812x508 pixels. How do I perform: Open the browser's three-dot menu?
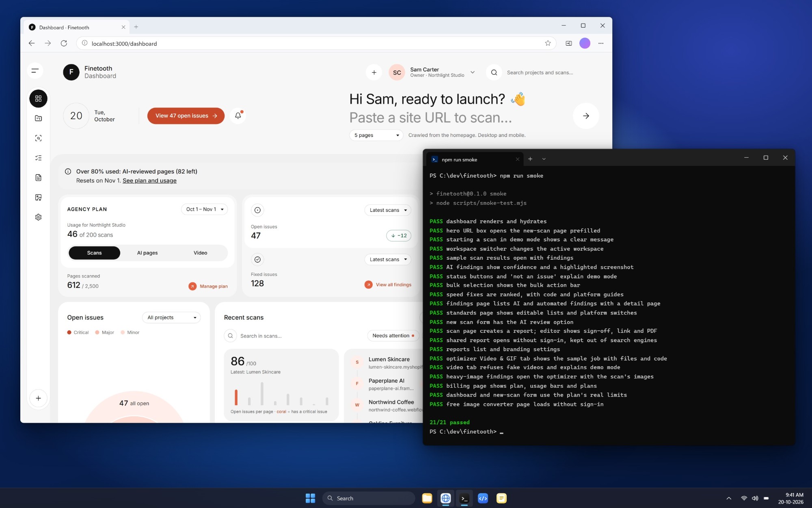(x=601, y=43)
